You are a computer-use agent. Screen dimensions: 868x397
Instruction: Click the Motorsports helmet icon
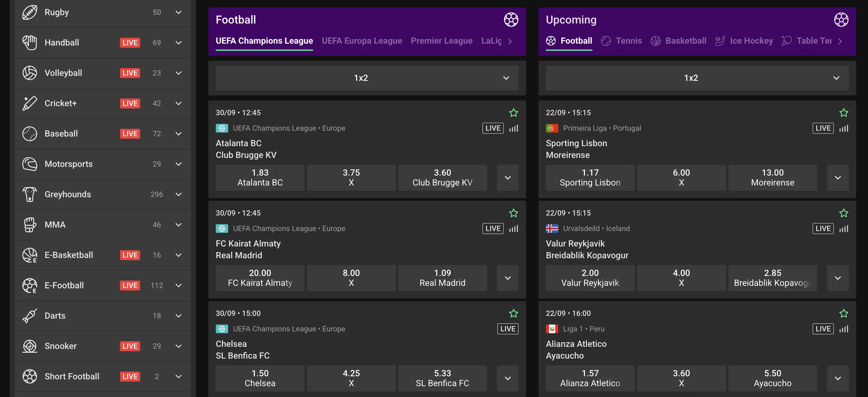(x=30, y=164)
